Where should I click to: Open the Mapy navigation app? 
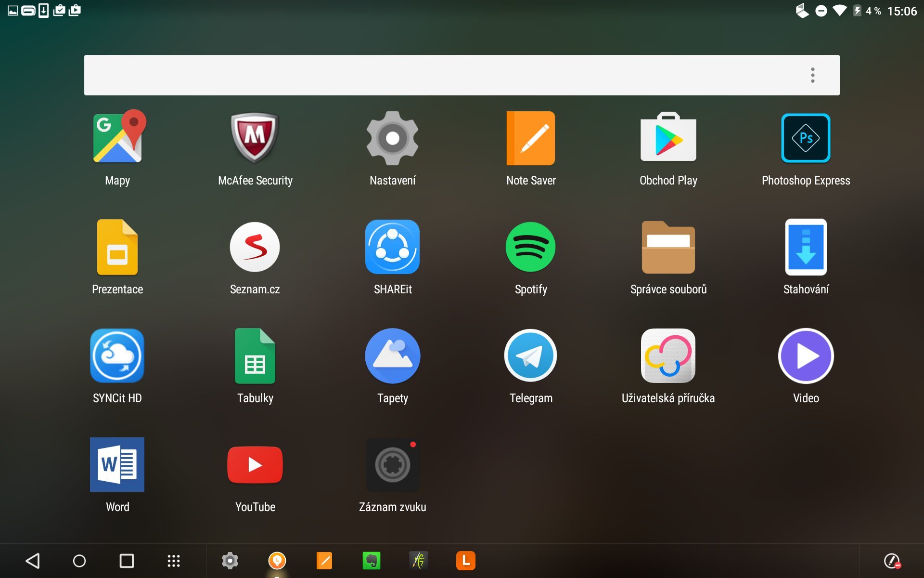(x=117, y=138)
